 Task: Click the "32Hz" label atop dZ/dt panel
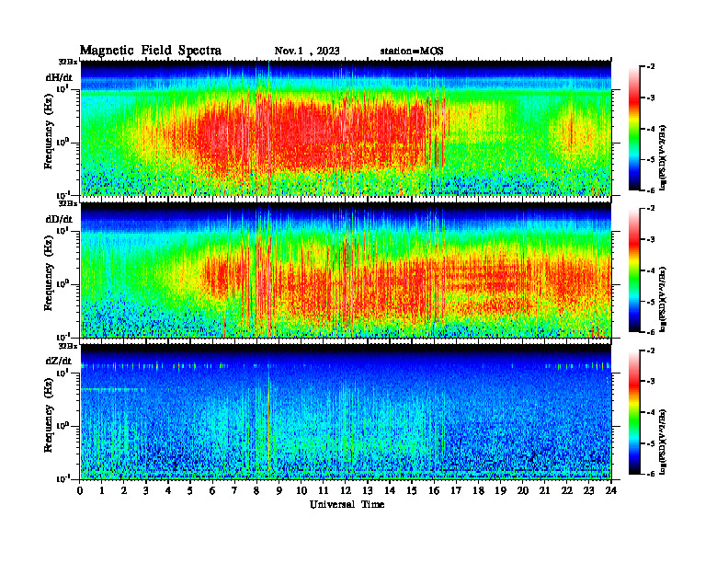click(x=68, y=346)
